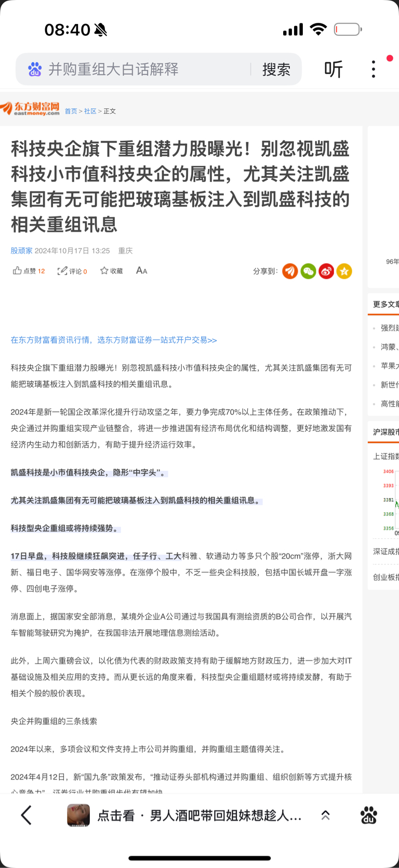Viewport: 399px width, 868px height.
Task: Open sidebar article starting 新世
Action: pyautogui.click(x=390, y=385)
